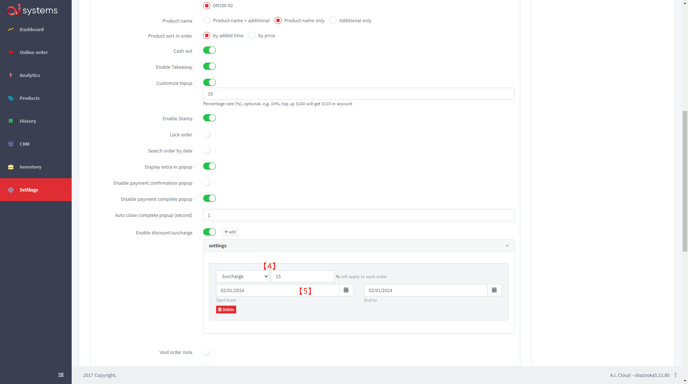Select Product name only option
This screenshot has height=384, width=688.
278,21
